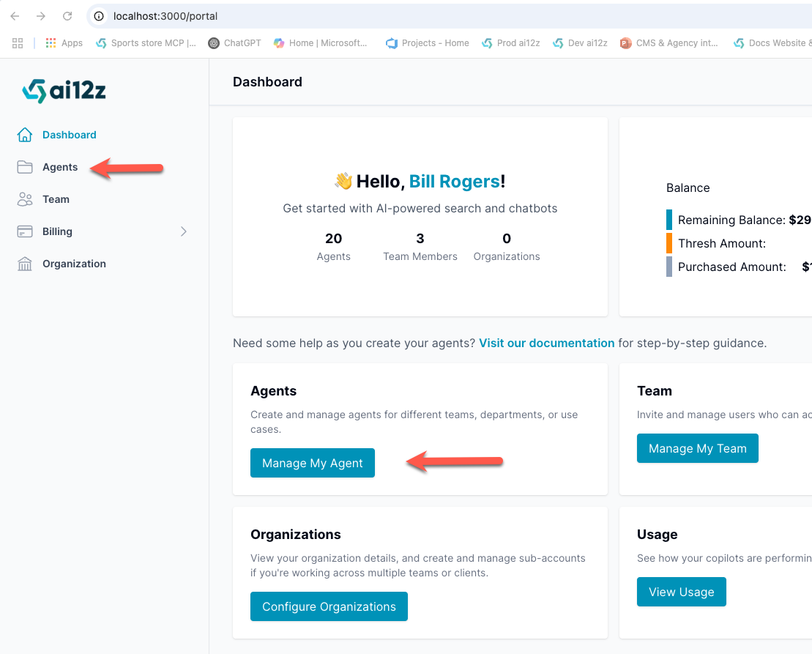Go back with the browser back arrow
Viewport: 812px width, 654px height.
coord(15,16)
